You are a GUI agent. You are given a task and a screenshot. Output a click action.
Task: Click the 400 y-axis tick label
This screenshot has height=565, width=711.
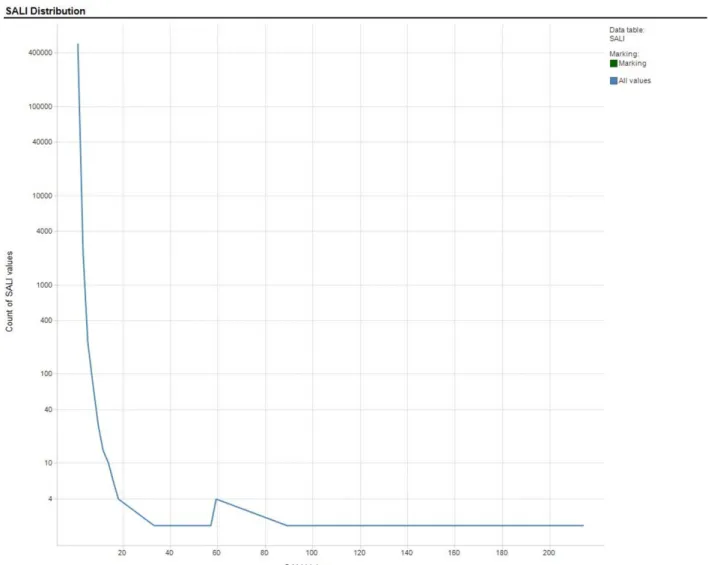(46, 321)
